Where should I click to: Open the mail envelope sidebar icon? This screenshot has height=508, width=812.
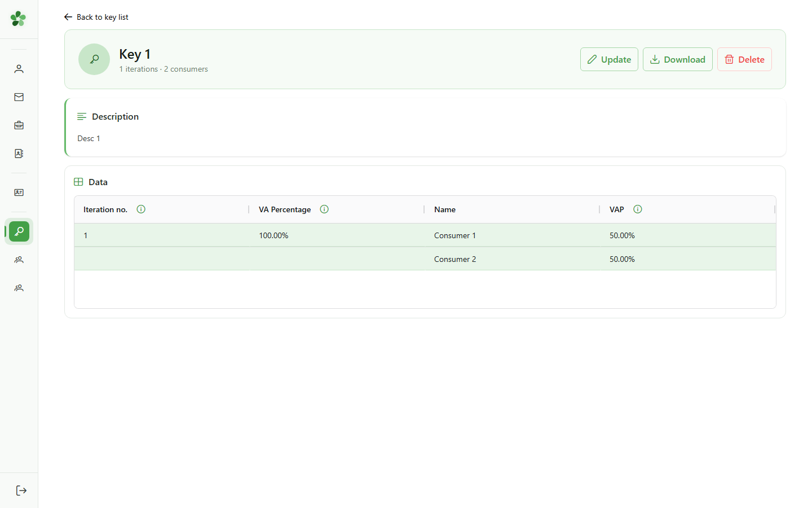tap(19, 97)
